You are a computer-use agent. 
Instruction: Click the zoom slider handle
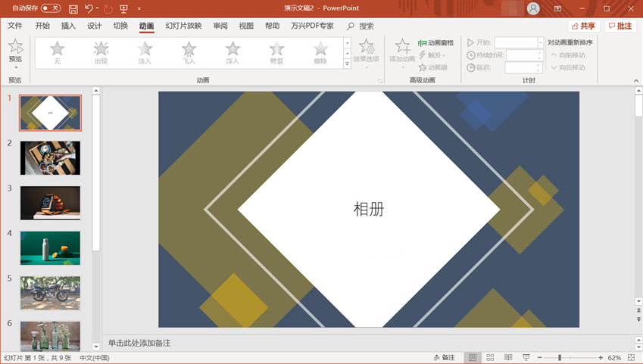pyautogui.click(x=560, y=358)
